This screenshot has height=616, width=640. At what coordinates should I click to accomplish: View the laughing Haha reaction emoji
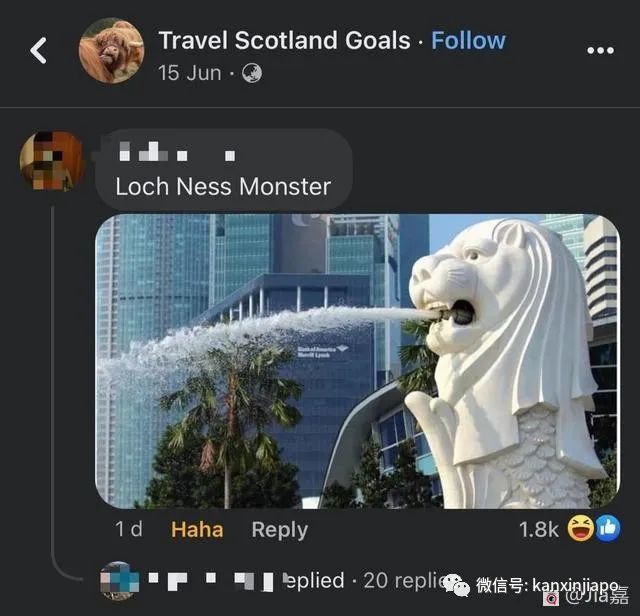pos(580,528)
